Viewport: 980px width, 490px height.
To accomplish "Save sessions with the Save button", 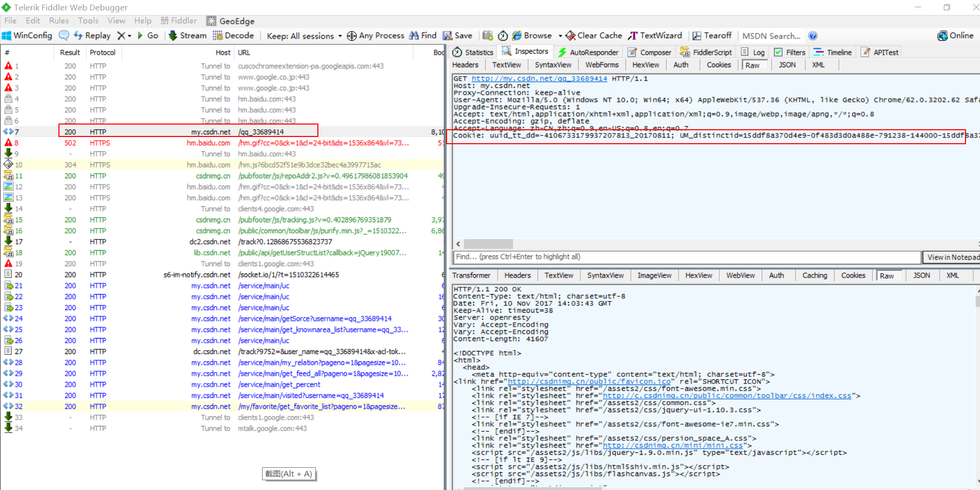I will tap(457, 35).
